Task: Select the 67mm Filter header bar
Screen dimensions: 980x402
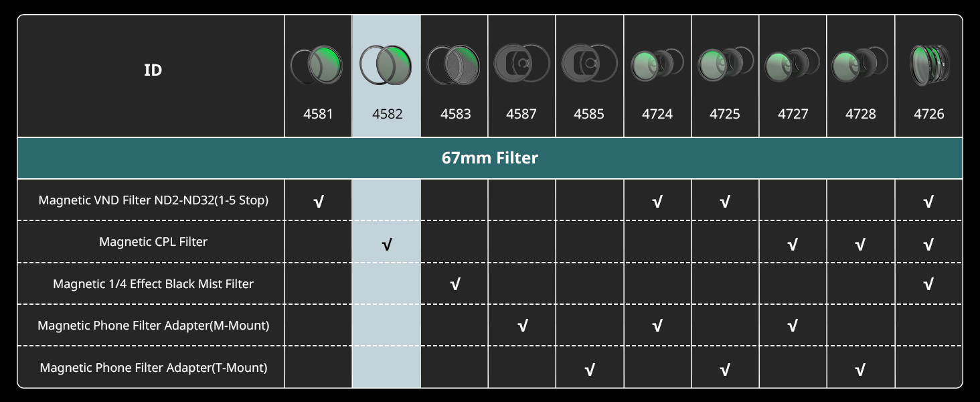Action: (x=490, y=158)
